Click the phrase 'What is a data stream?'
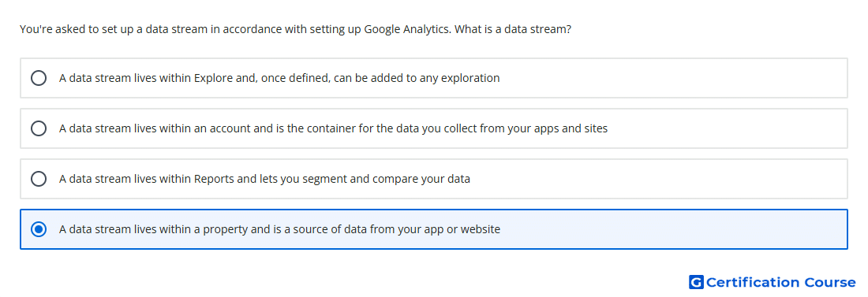 coord(513,29)
